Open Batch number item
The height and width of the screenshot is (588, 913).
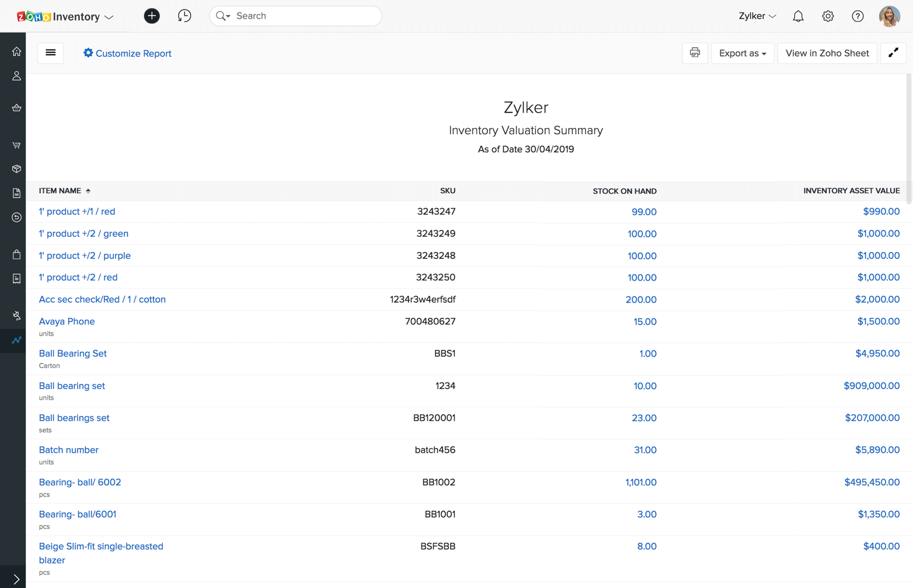pyautogui.click(x=68, y=450)
